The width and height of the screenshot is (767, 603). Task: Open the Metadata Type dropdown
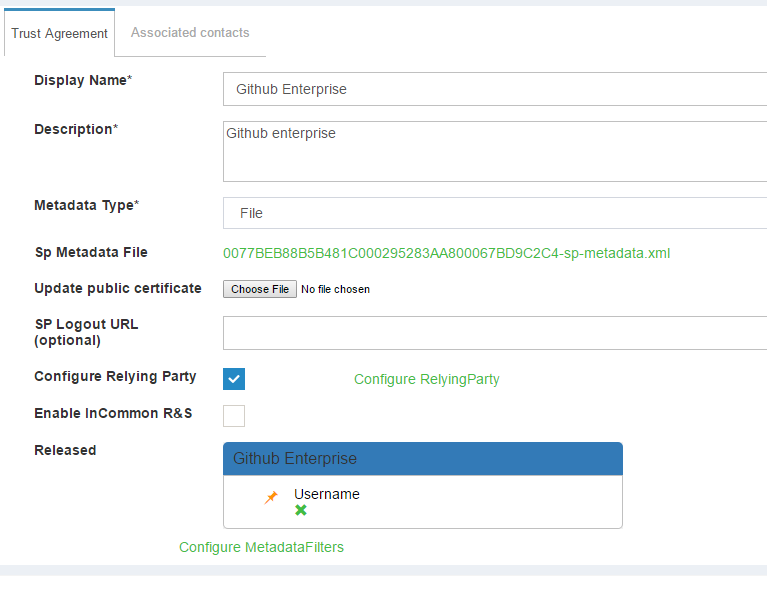[x=495, y=213]
